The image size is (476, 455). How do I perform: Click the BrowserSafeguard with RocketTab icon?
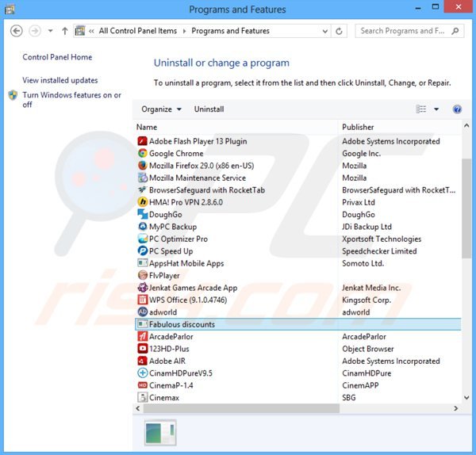(142, 190)
